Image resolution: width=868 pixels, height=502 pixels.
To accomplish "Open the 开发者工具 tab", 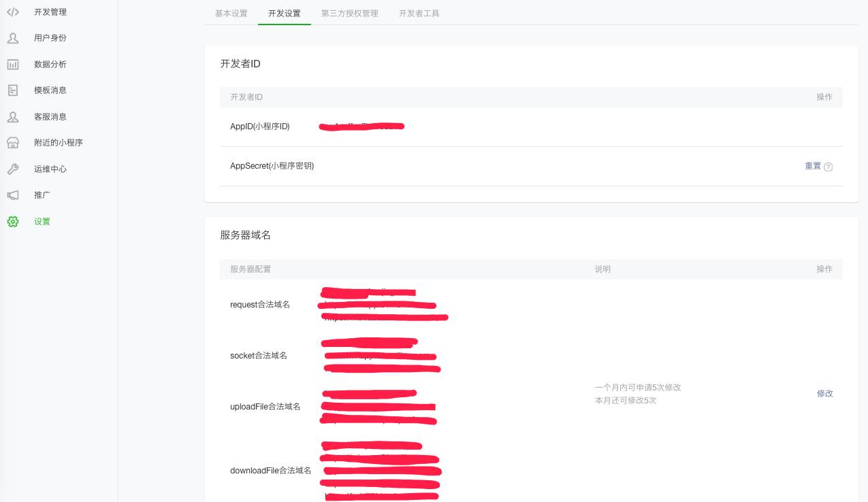I will tap(419, 13).
